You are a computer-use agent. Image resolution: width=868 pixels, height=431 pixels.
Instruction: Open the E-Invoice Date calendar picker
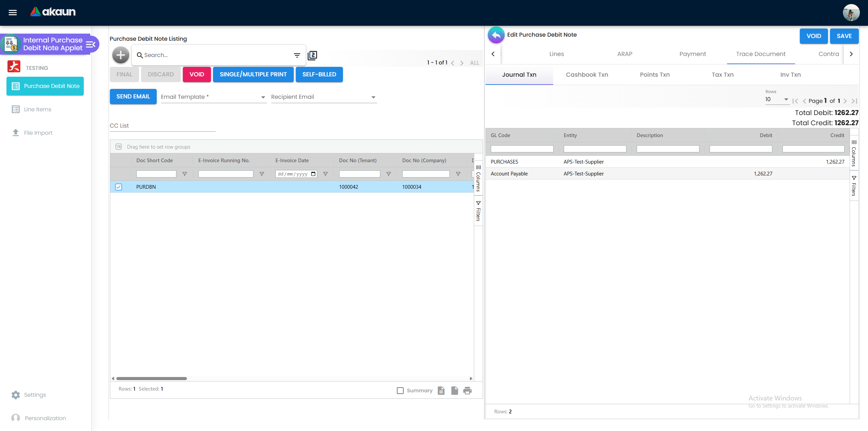point(313,174)
